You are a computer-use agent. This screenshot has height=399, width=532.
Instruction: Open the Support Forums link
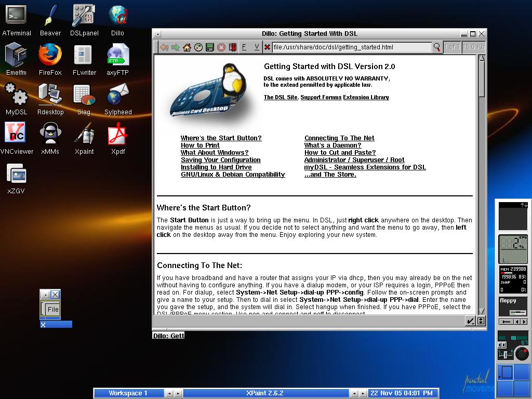click(x=321, y=97)
